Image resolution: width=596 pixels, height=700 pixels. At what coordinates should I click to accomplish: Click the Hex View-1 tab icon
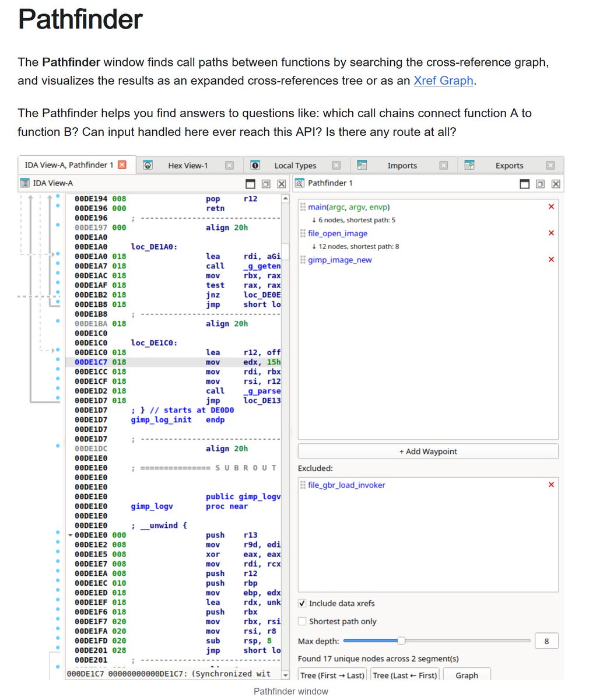148,166
